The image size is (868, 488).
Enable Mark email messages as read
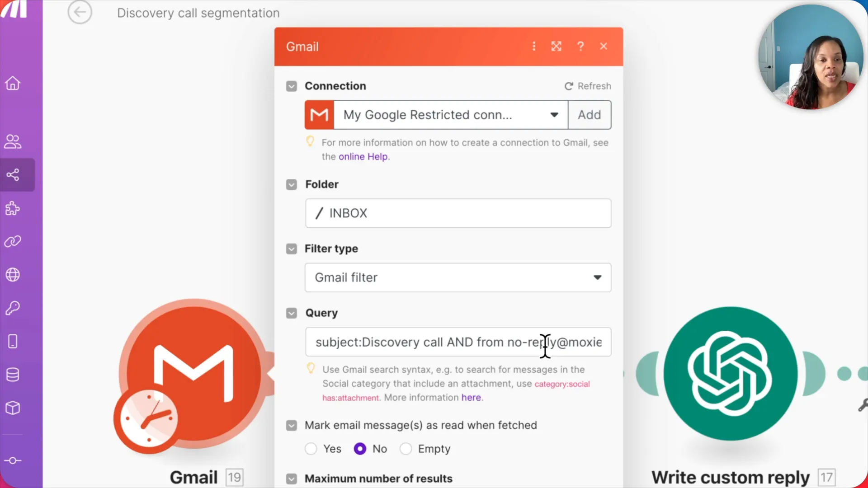tap(311, 449)
